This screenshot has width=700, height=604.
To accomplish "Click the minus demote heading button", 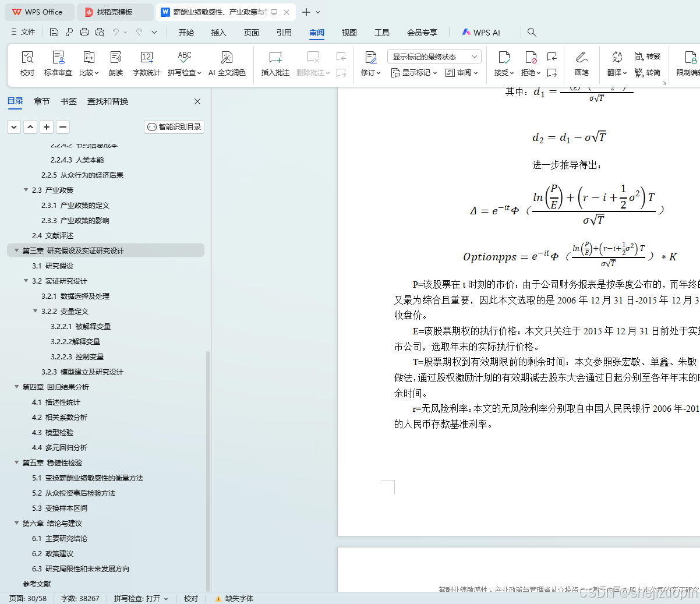I will click(63, 126).
